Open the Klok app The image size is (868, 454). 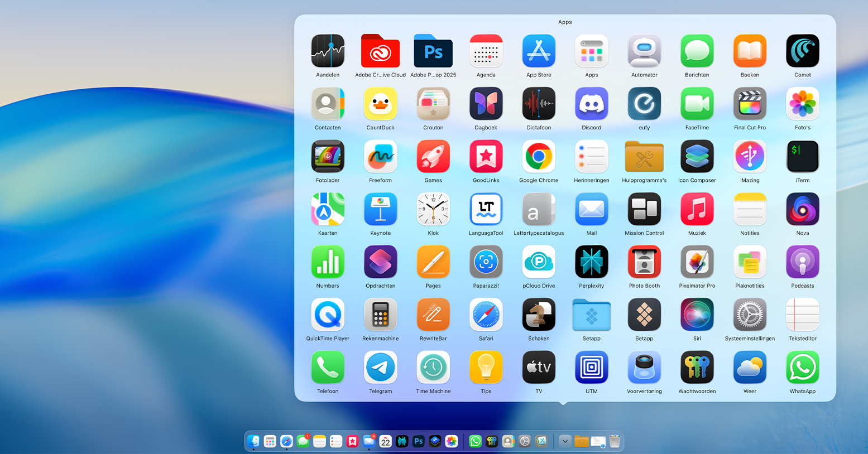(433, 209)
